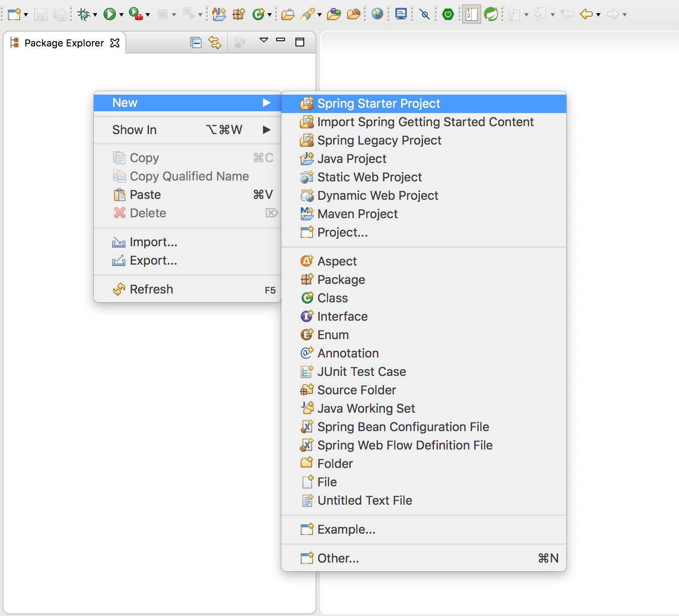Select Spring Starter Project

[424, 103]
